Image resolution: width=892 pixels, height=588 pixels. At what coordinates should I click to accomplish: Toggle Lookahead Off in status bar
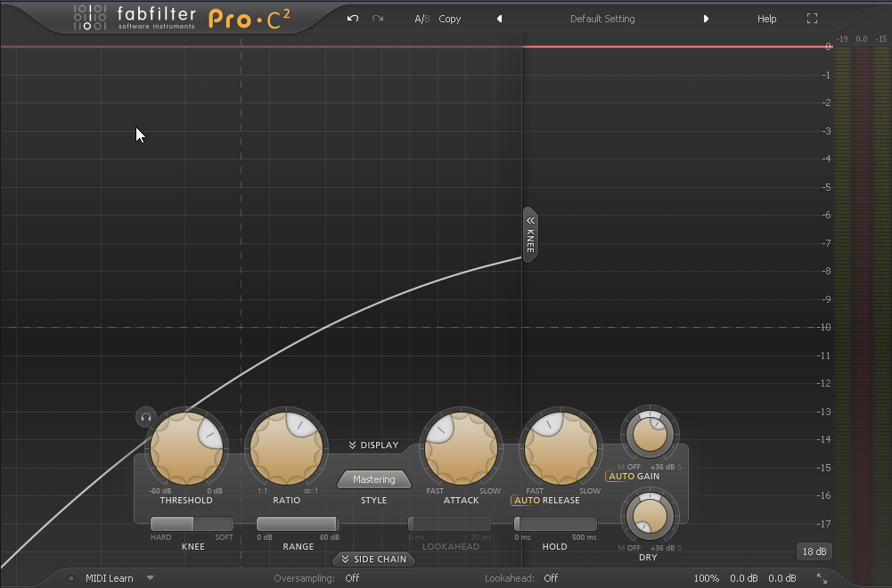[551, 578]
